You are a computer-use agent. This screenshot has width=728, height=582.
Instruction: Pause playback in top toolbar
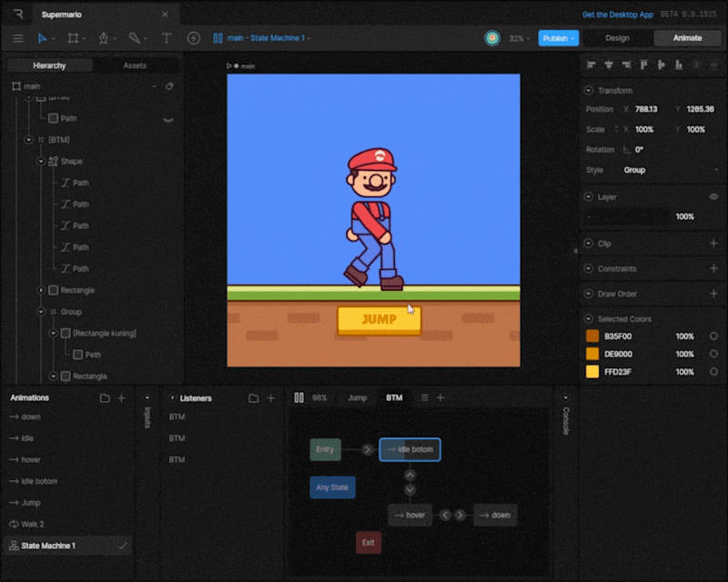[217, 38]
